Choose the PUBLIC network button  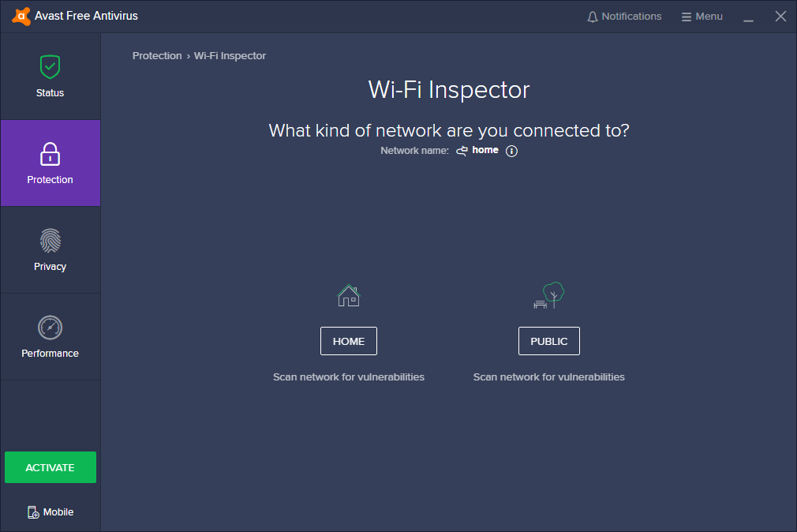[549, 341]
